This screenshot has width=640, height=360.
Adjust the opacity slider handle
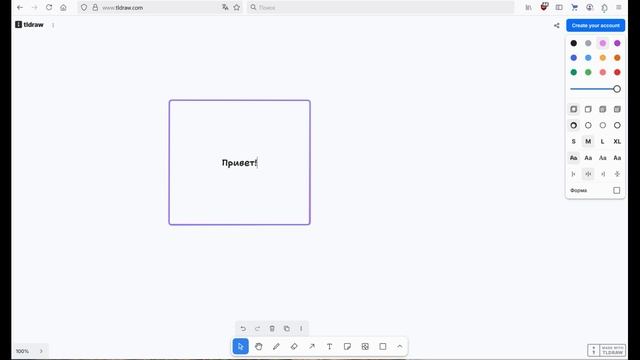[617, 89]
